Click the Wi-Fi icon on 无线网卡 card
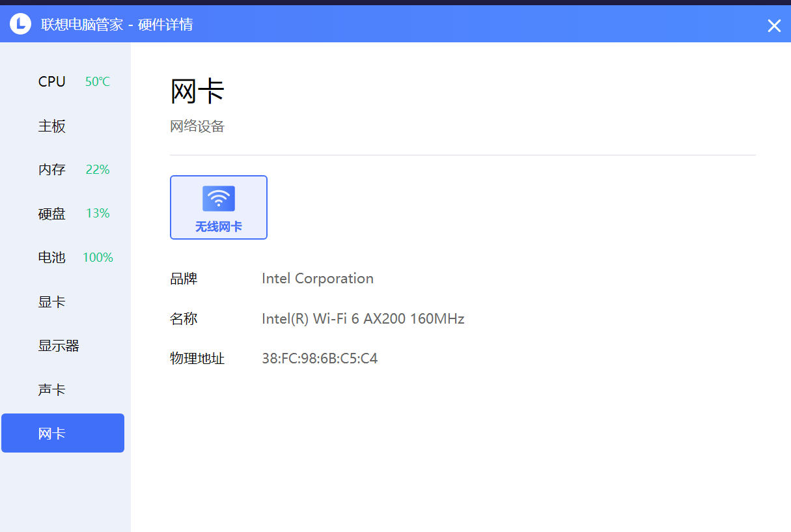 point(219,199)
